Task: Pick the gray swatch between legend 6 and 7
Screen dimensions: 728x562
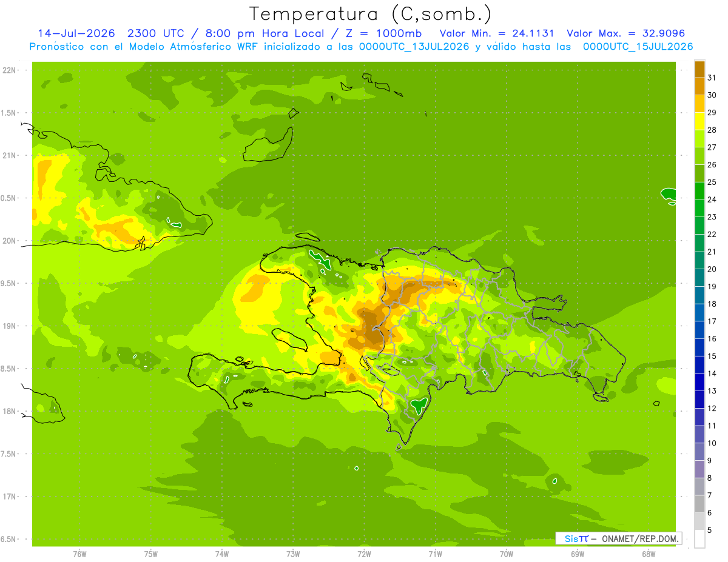Action: tap(699, 504)
